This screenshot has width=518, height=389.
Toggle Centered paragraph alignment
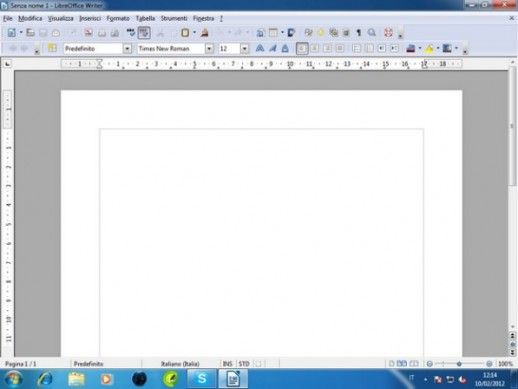click(x=314, y=48)
